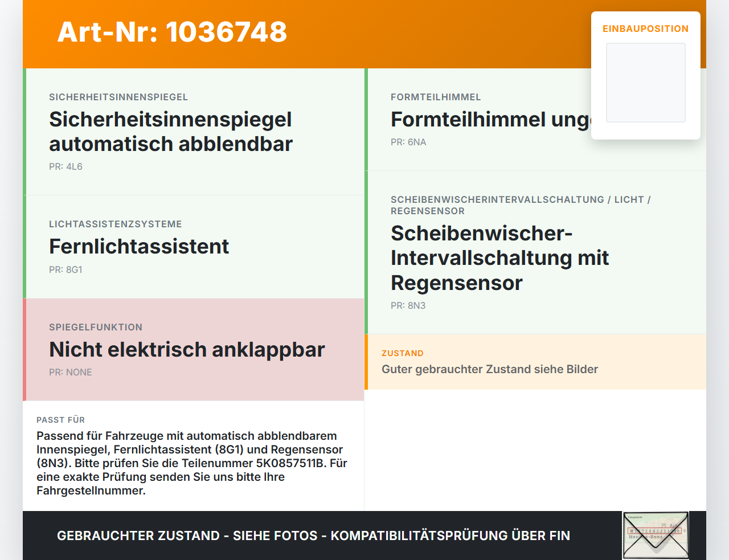The height and width of the screenshot is (560, 729).
Task: Click the orange Zustand label
Action: point(403,353)
